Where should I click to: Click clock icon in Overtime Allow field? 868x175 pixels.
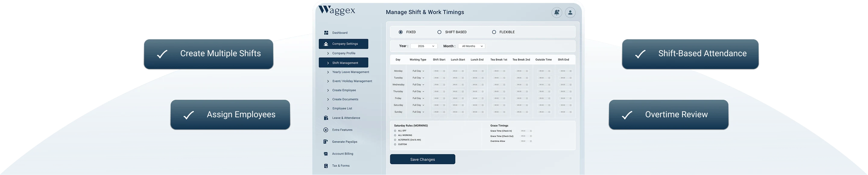531,141
